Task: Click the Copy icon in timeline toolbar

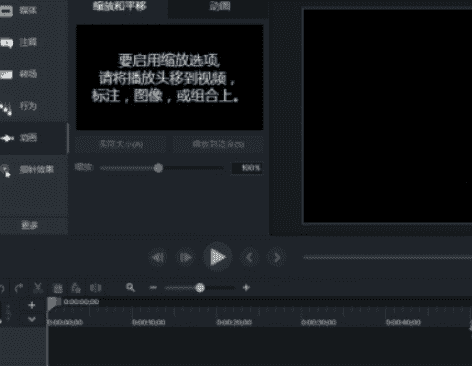Action: [x=58, y=288]
